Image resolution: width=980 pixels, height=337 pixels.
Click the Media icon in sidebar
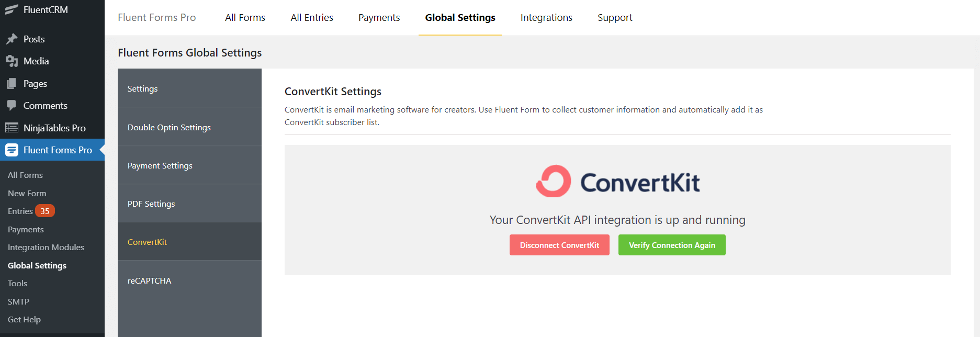coord(12,61)
